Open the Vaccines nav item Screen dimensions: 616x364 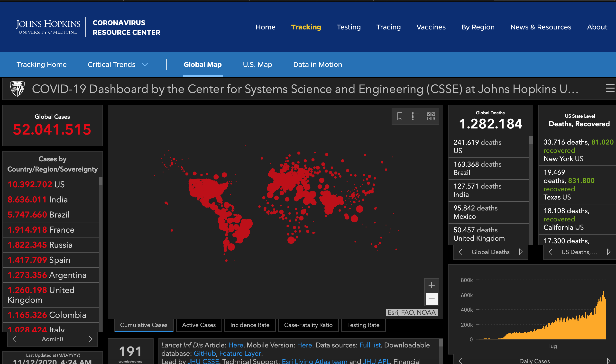click(431, 27)
